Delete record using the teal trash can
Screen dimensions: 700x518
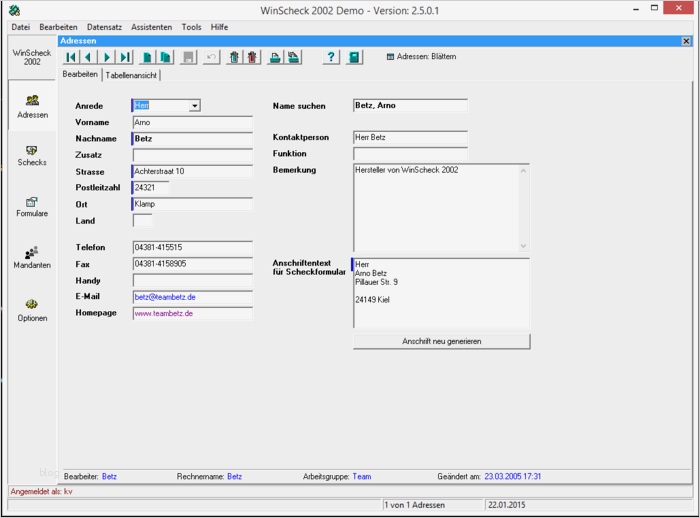click(x=234, y=57)
